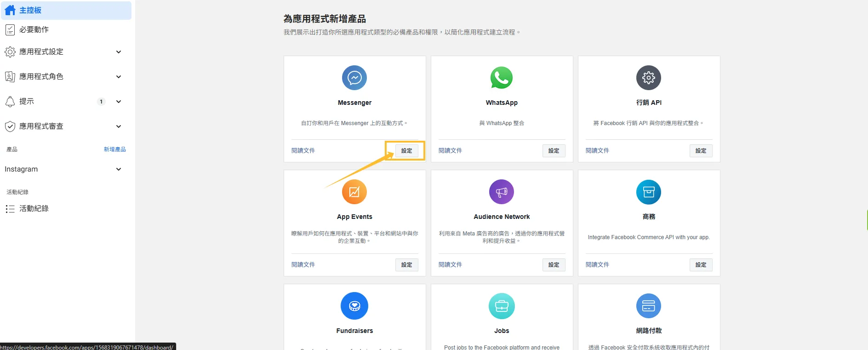
Task: Expand the 提示 menu chevron
Action: (x=119, y=102)
